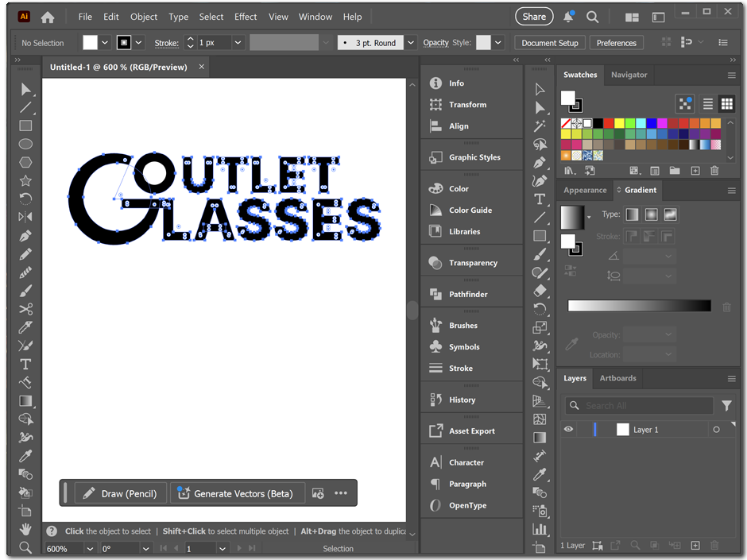
Task: Expand the 3 pt. Round brush dropdown
Action: click(x=410, y=43)
